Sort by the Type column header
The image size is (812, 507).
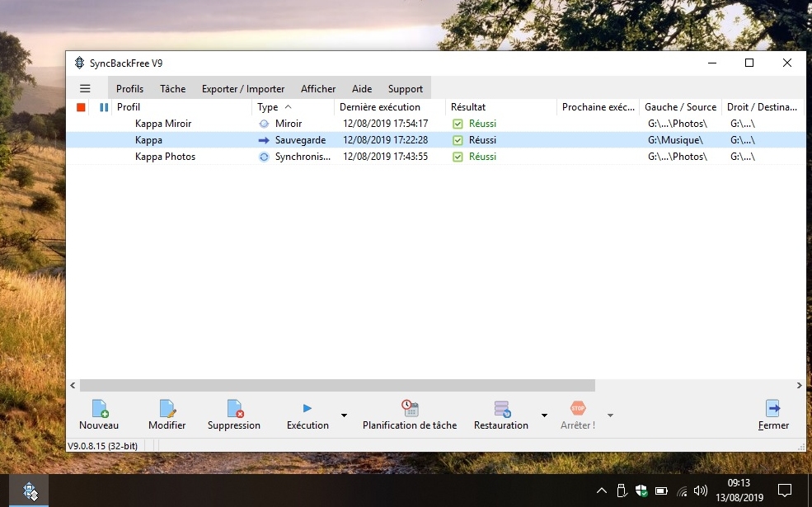coord(293,107)
